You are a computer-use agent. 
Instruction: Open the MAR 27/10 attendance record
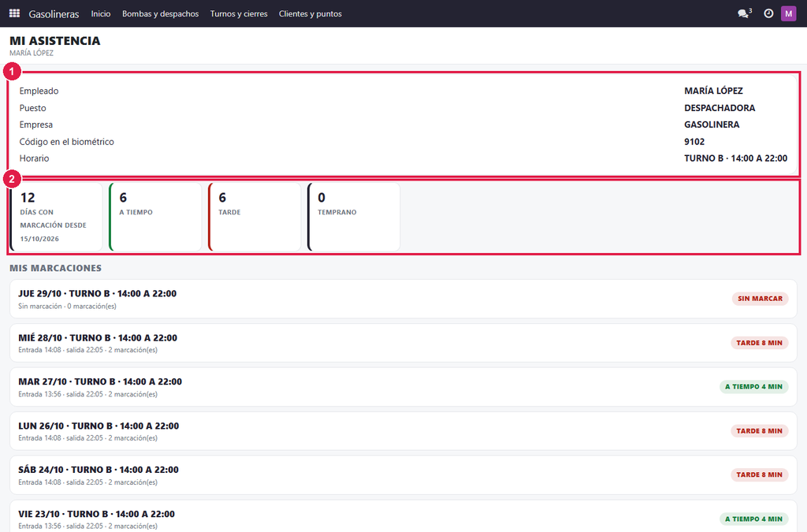tap(403, 387)
